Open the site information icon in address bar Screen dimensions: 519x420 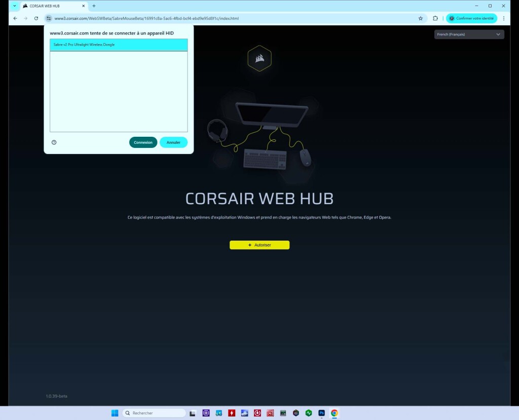49,19
